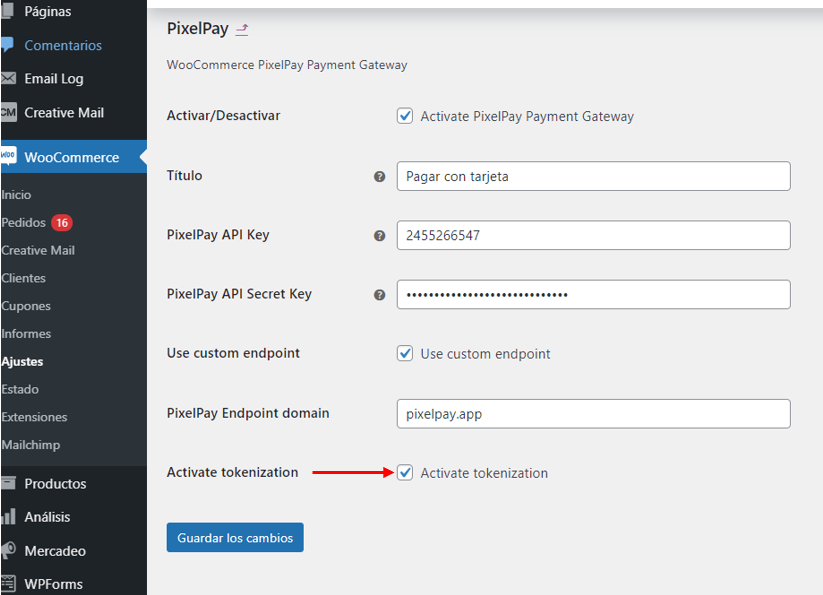The width and height of the screenshot is (823, 595).
Task: Click the PixelPay return arrow icon
Action: pos(241,30)
